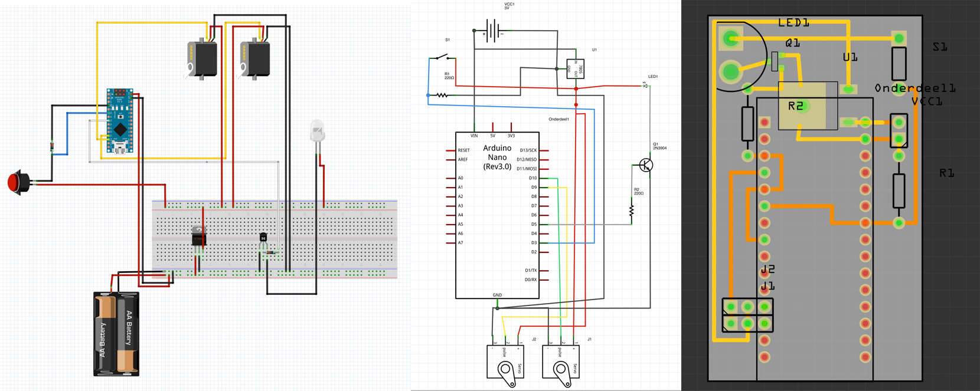The image size is (980, 391).
Task: Click the VIN pin label in schematic
Action: coord(474,136)
